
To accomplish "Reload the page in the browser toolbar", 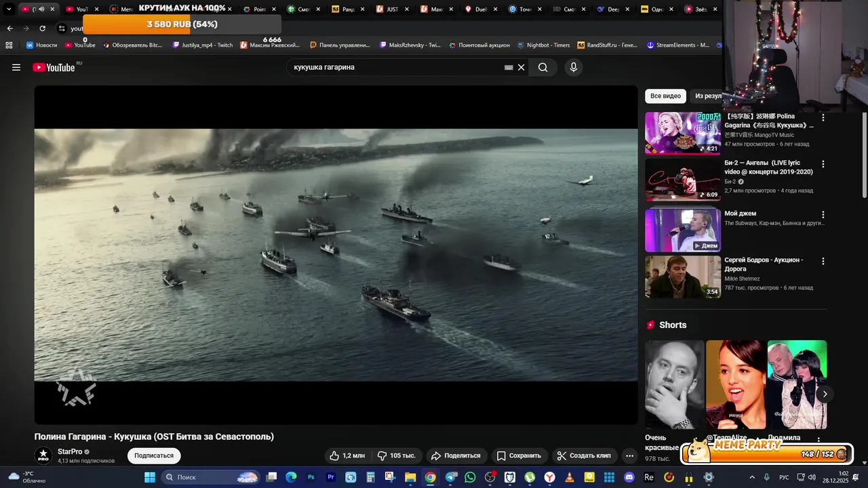I will 42,28.
